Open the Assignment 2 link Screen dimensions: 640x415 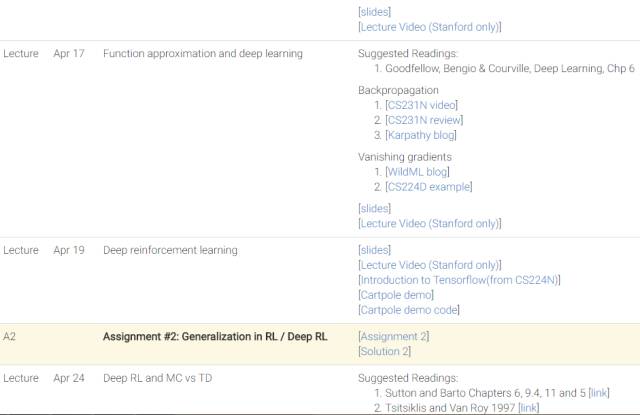(394, 337)
